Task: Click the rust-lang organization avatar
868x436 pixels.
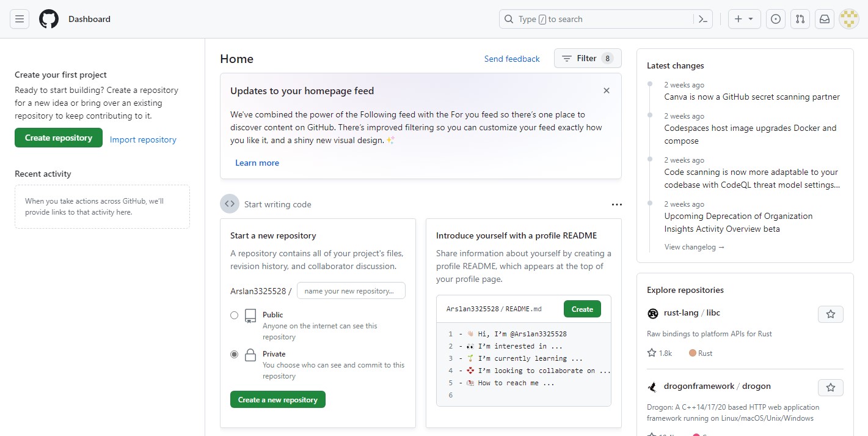Action: 652,313
